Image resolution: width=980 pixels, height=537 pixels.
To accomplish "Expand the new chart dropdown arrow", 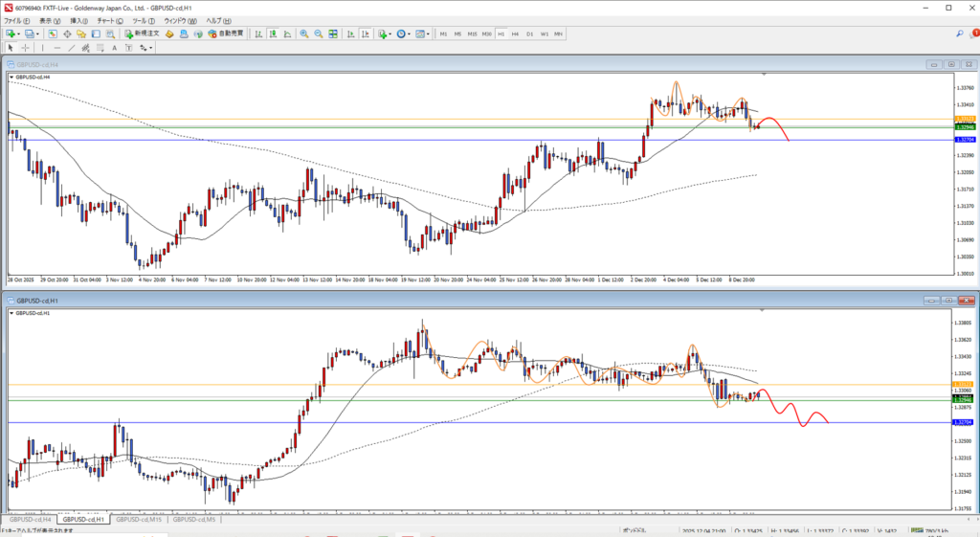I will click(x=20, y=34).
